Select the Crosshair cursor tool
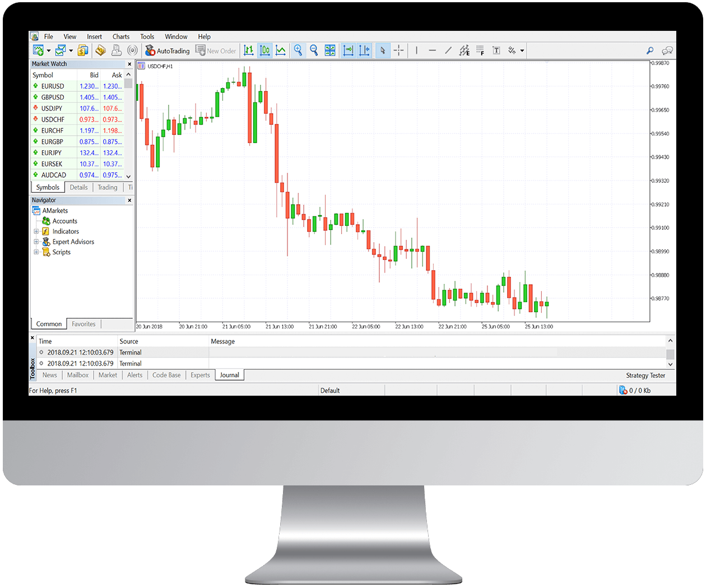This screenshot has width=706, height=588. (398, 50)
